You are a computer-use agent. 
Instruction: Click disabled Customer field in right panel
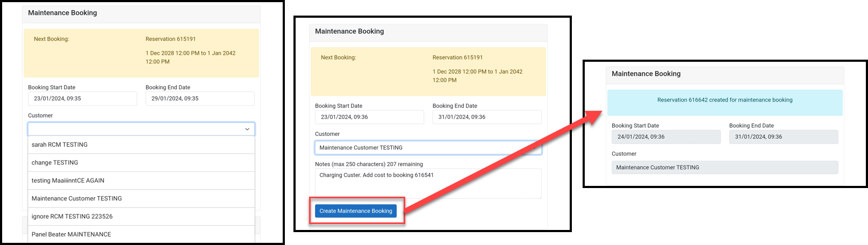pos(725,168)
